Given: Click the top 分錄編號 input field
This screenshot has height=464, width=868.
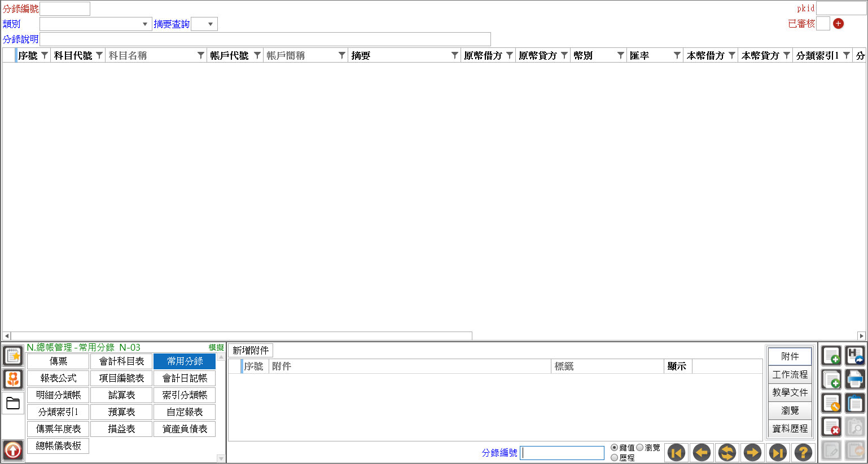Looking at the screenshot, I should click(x=65, y=8).
